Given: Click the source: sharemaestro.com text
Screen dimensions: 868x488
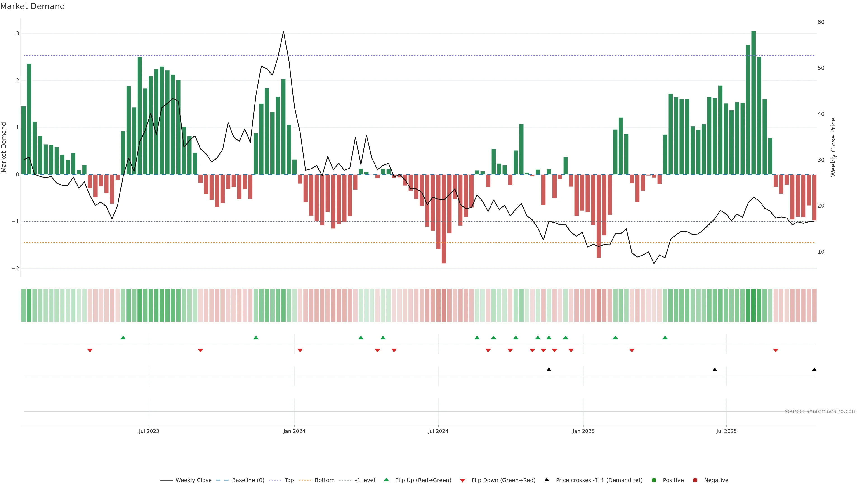Looking at the screenshot, I should 821,411.
